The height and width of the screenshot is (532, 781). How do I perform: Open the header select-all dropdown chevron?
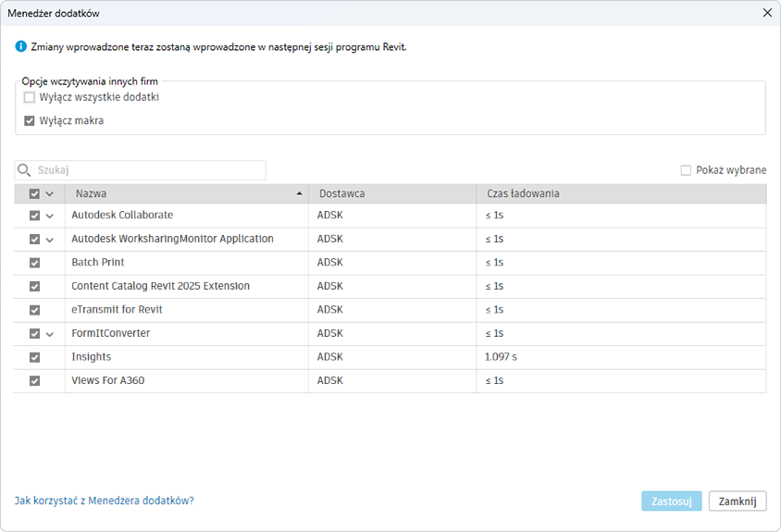coord(50,194)
